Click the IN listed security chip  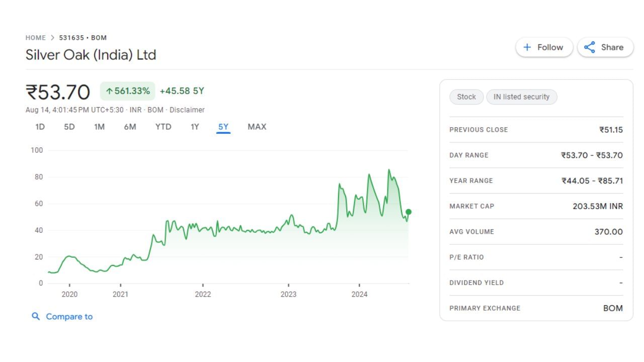click(521, 97)
